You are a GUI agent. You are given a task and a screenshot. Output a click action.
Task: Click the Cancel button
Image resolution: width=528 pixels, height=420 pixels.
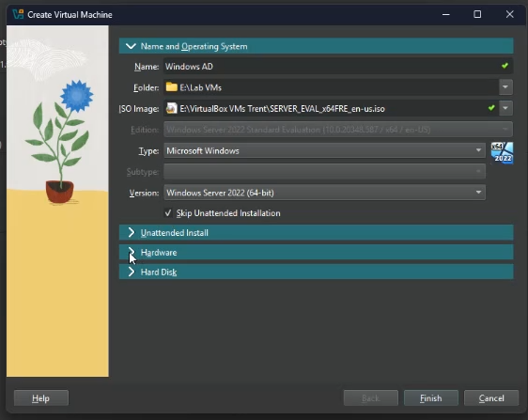[x=491, y=398]
